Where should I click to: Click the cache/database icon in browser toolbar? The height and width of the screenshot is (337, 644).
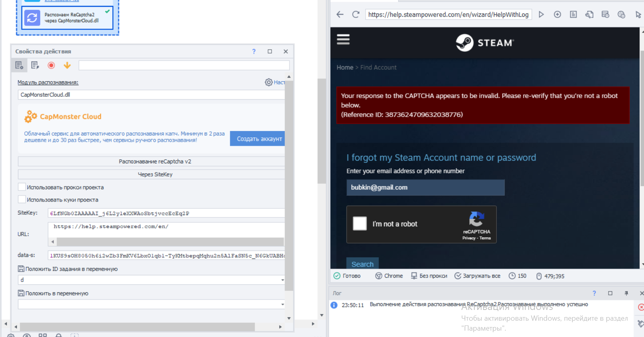605,14
